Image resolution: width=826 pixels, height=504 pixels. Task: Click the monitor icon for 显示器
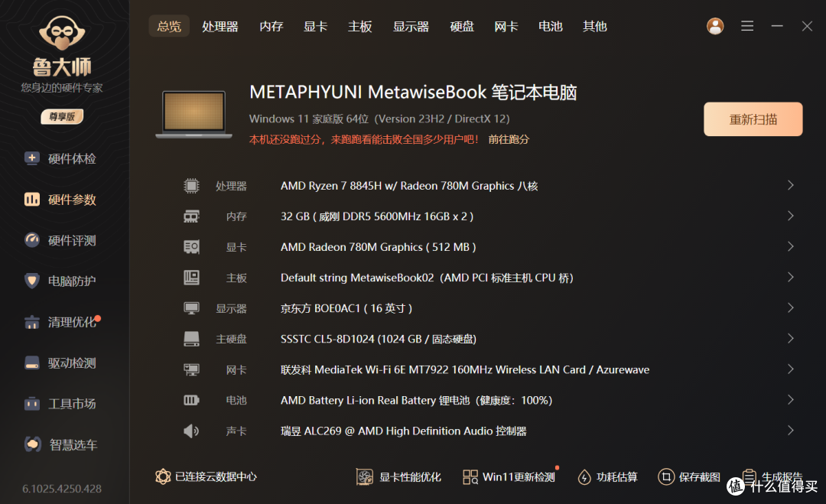(191, 308)
